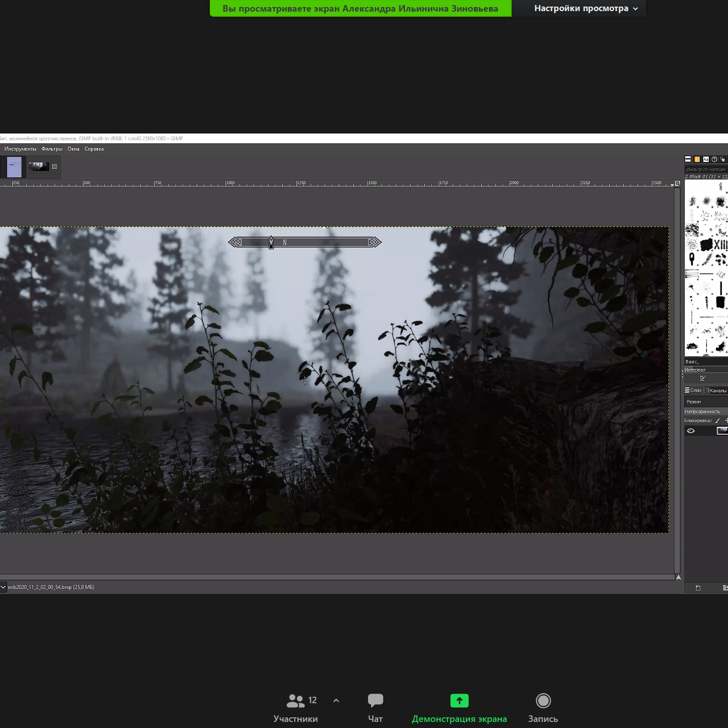Open the Окна menu in GIMP

click(x=73, y=149)
